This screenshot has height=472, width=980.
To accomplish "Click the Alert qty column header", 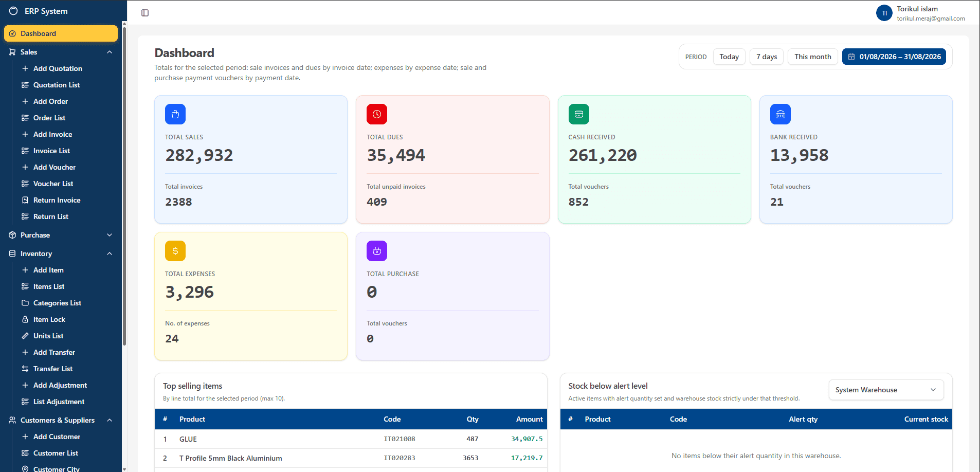I will tap(803, 419).
